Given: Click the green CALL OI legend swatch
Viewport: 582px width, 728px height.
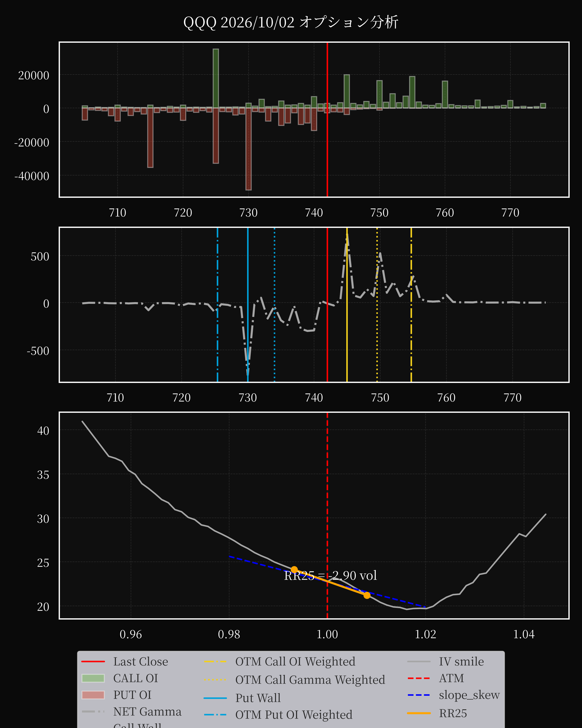Looking at the screenshot, I should coord(93,678).
